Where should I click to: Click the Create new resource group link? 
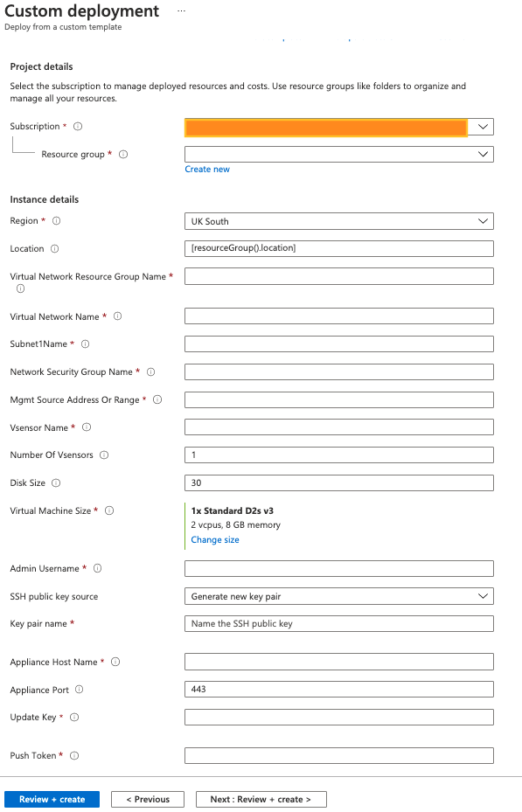(207, 170)
